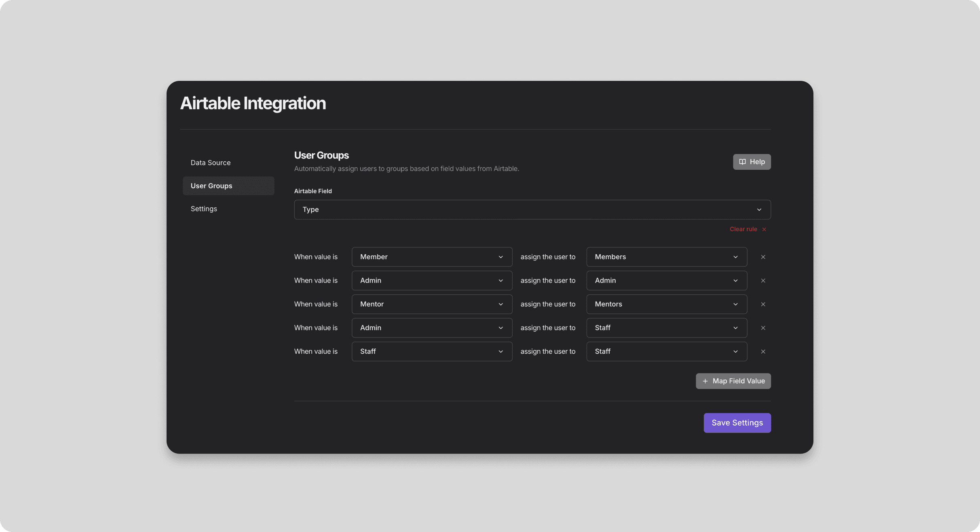Screen dimensions: 980x532
Task: Open the Staff value dropdown
Action: point(432,352)
